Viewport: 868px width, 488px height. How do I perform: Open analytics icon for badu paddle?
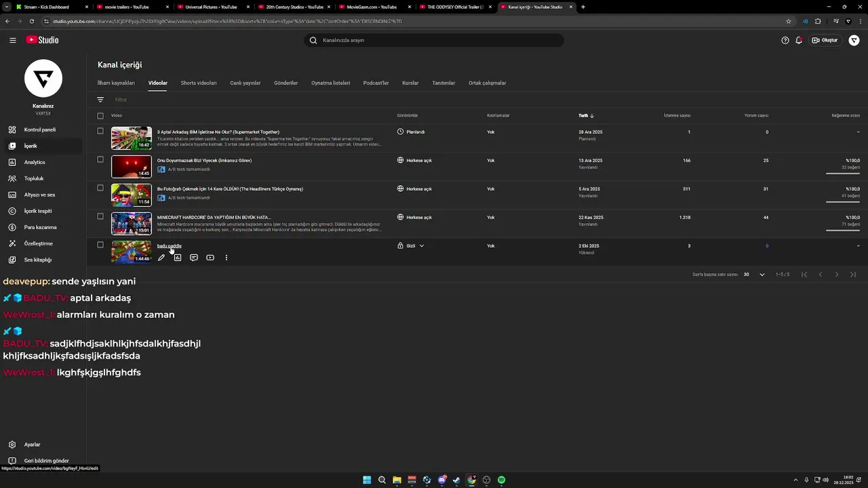click(x=178, y=258)
